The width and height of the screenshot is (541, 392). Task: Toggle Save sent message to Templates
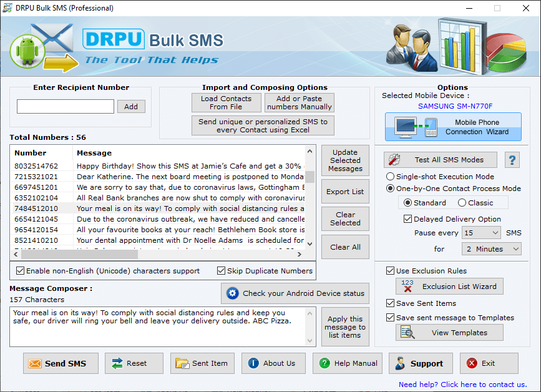[390, 318]
